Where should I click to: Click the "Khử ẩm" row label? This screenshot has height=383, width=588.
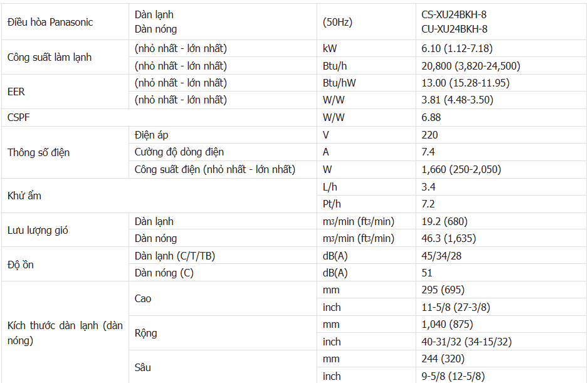pyautogui.click(x=24, y=196)
